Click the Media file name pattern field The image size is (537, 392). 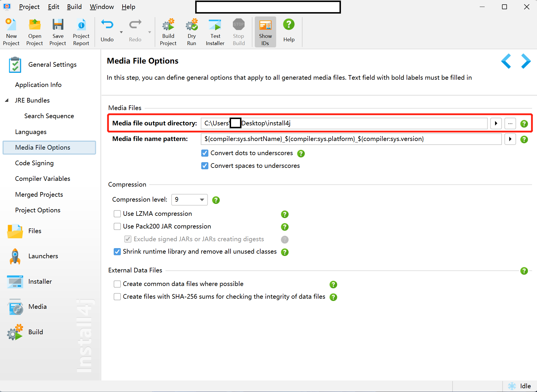[x=351, y=139]
